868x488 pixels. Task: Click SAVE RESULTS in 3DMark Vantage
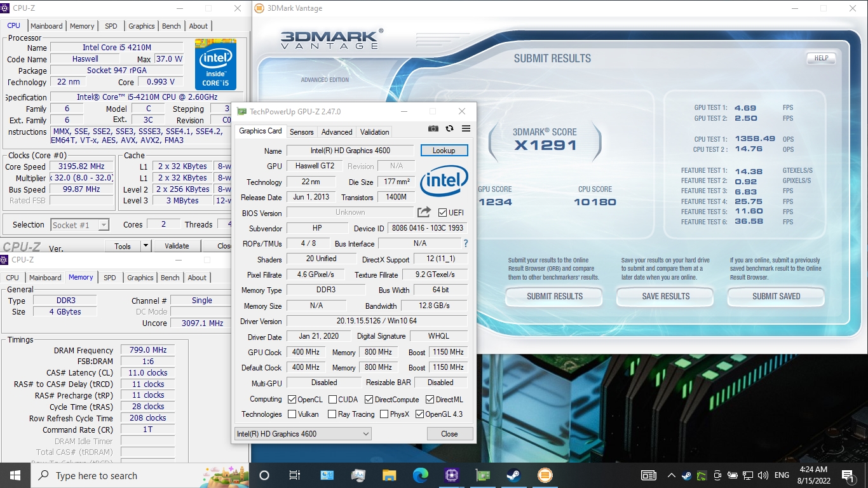coord(665,296)
